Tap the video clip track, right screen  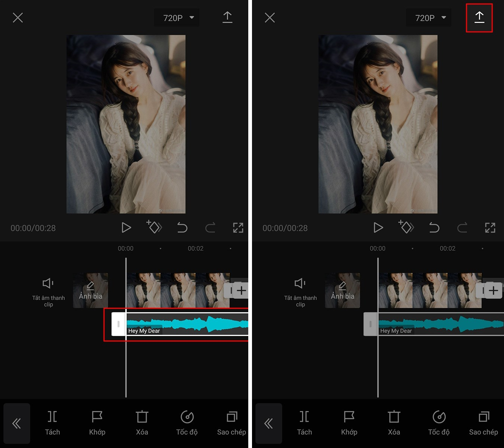(430, 290)
